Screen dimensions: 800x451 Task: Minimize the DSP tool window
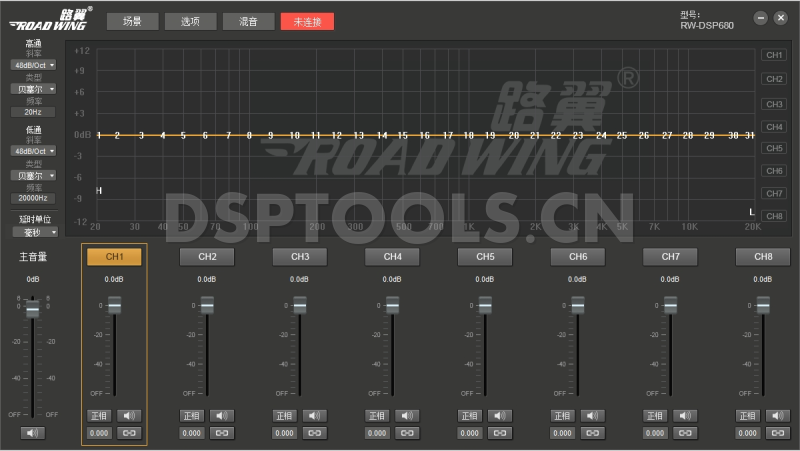[x=760, y=18]
